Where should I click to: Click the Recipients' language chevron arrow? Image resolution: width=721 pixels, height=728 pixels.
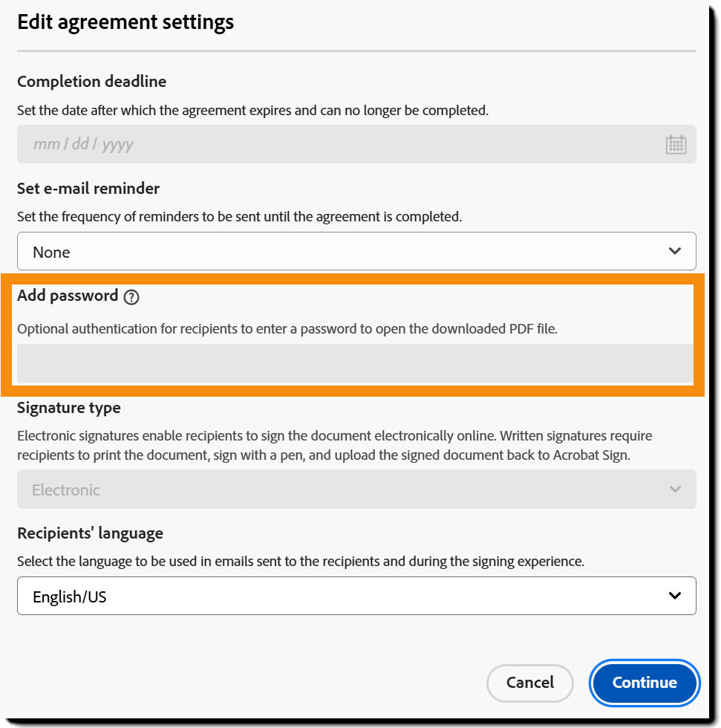tap(674, 596)
